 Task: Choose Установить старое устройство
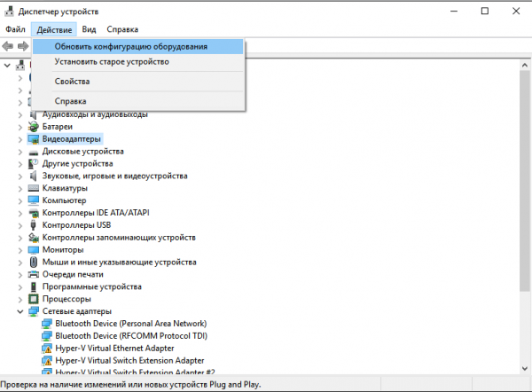coord(138,62)
